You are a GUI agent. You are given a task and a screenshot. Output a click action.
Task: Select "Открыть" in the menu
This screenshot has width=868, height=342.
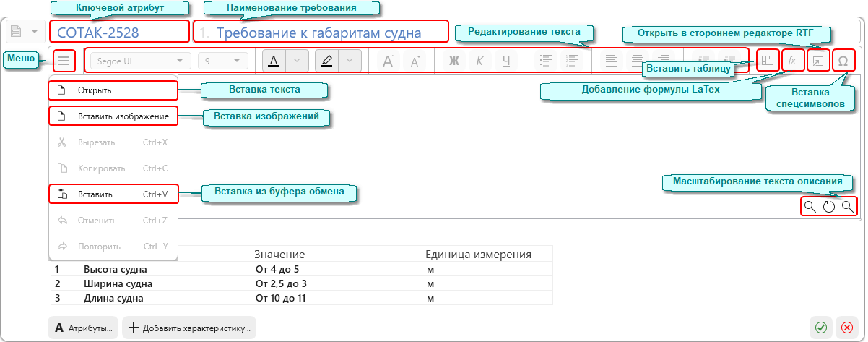tap(113, 90)
